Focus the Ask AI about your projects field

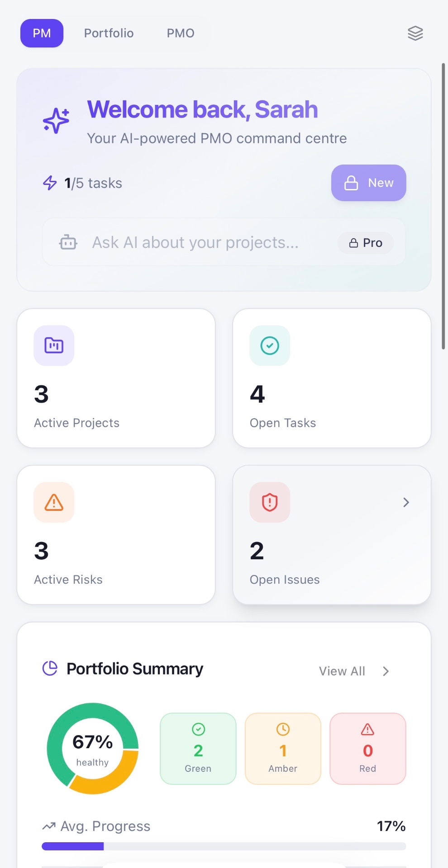coord(195,243)
